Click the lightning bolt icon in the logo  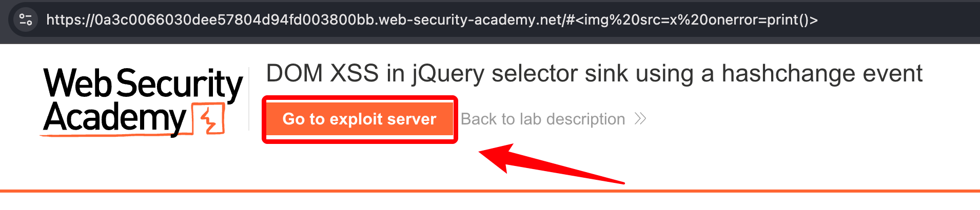[209, 119]
